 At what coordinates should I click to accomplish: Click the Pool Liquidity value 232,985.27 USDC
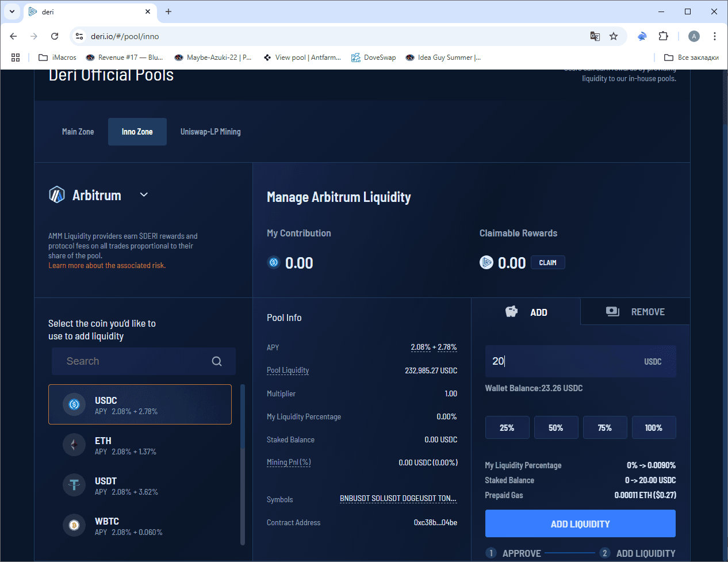pos(431,370)
